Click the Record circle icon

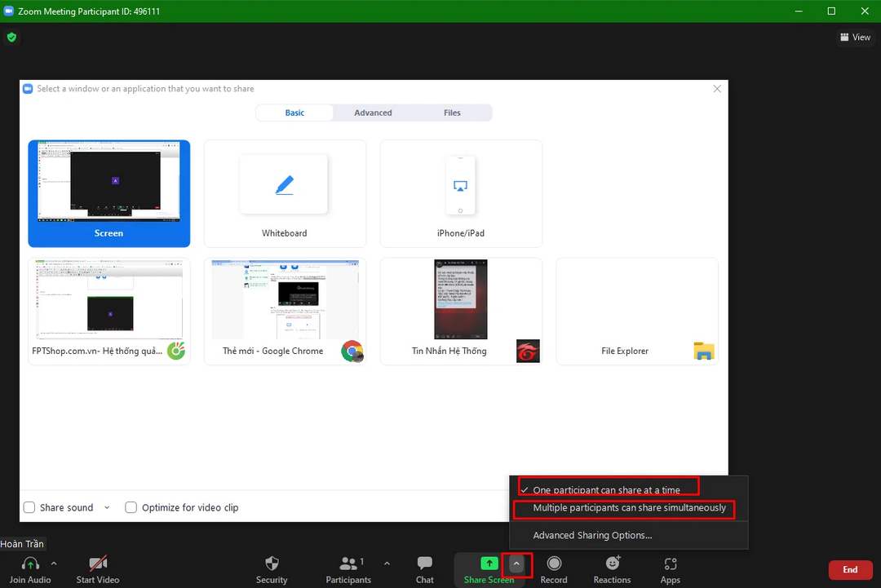point(554,563)
